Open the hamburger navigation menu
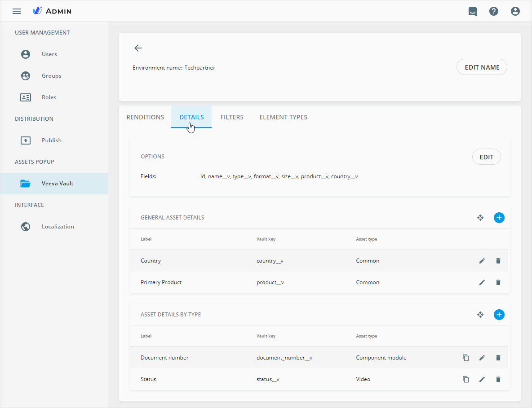The height and width of the screenshot is (408, 532). 17,11
